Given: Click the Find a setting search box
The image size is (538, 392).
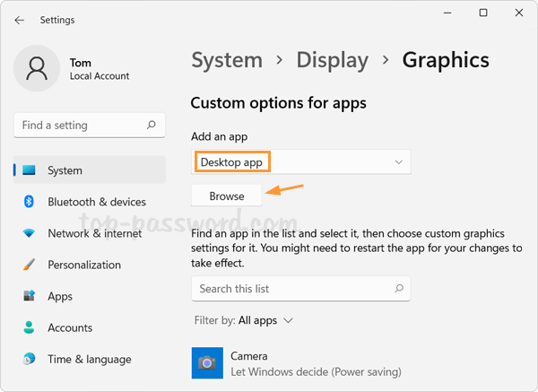Looking at the screenshot, I should tap(81, 126).
